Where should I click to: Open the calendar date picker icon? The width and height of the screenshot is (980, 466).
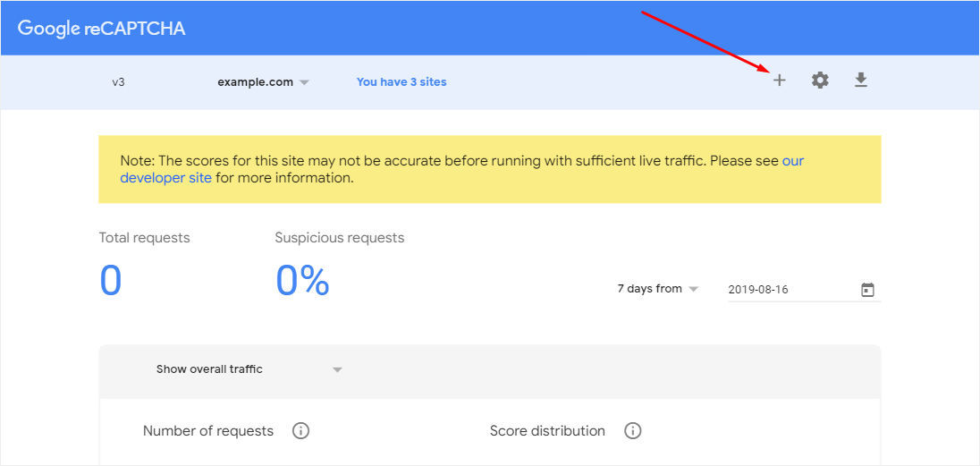click(x=867, y=290)
